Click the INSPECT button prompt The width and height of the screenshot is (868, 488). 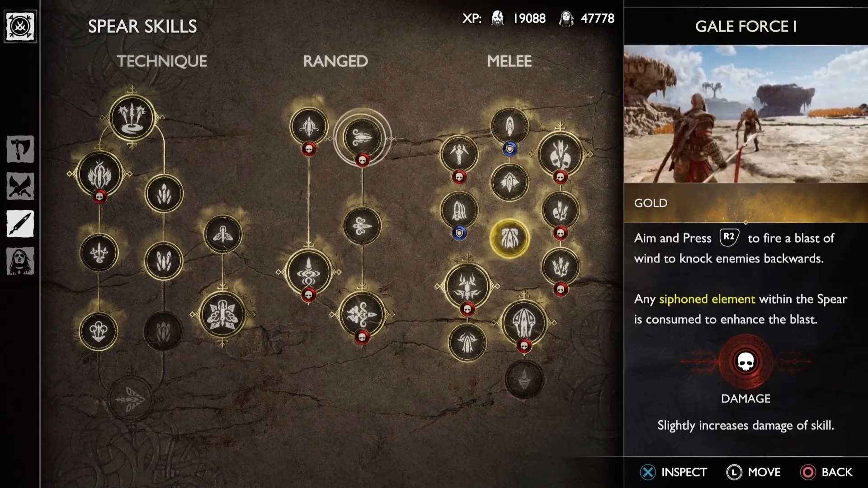(674, 472)
